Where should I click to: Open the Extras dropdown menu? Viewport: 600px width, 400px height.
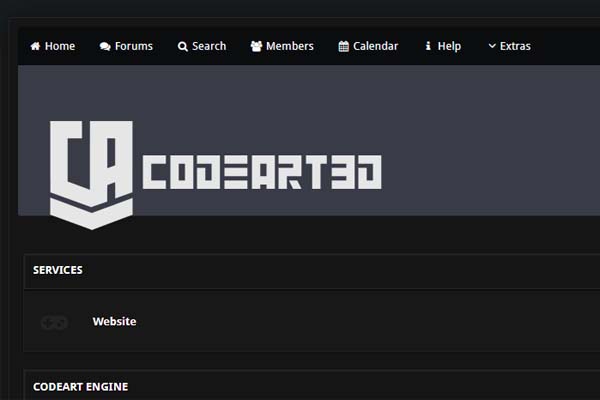point(509,46)
